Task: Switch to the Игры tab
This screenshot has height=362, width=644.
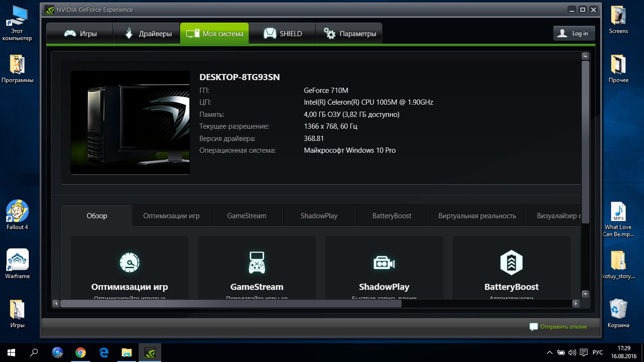Action: 80,34
